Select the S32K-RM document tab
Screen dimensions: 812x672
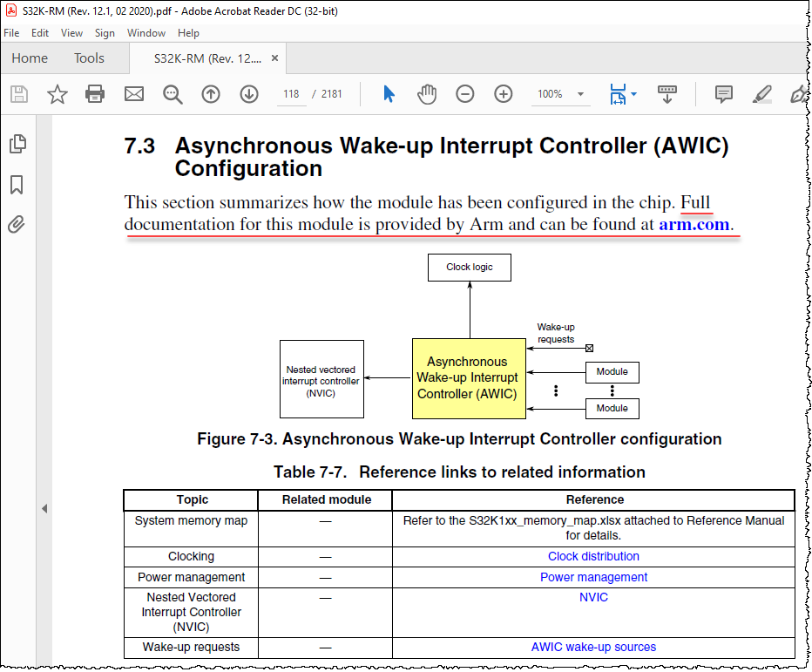pos(207,58)
